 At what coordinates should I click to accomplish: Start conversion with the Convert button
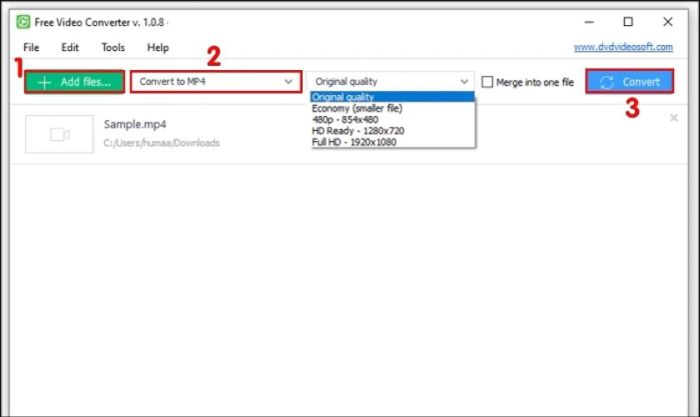point(629,82)
